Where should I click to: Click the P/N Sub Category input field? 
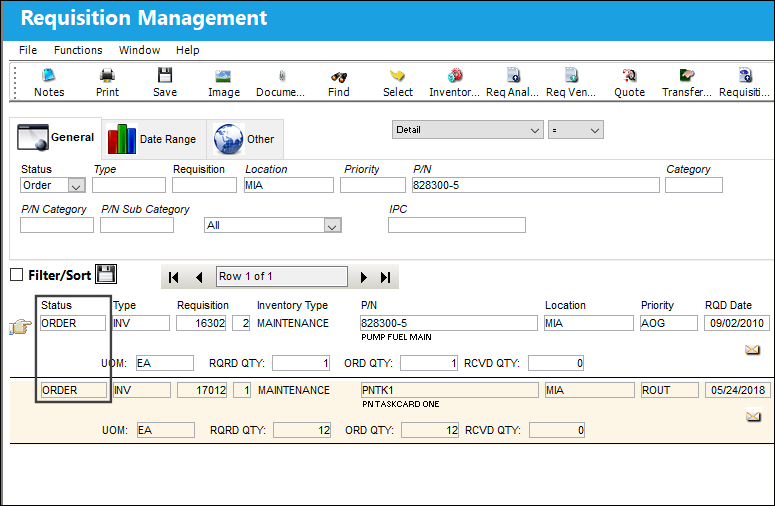pyautogui.click(x=137, y=225)
